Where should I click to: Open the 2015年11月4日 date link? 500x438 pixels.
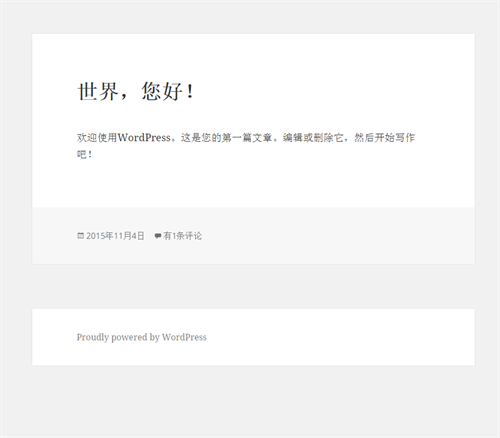click(115, 236)
